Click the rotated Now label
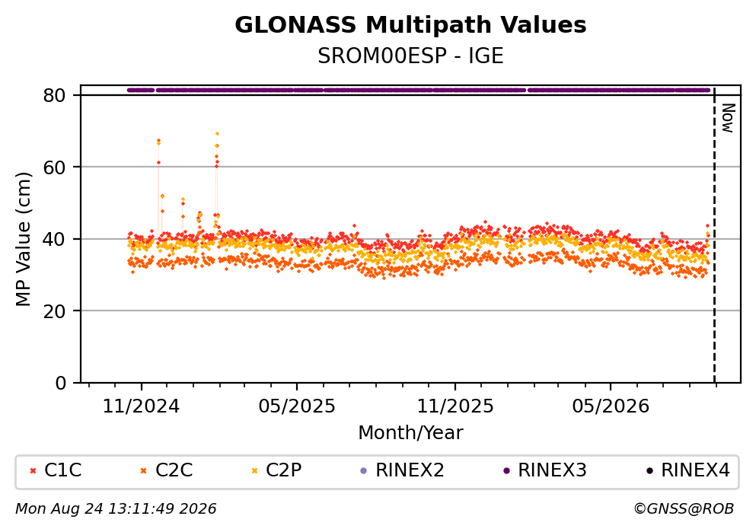Screen dimensions: 756x532 pyautogui.click(x=728, y=118)
